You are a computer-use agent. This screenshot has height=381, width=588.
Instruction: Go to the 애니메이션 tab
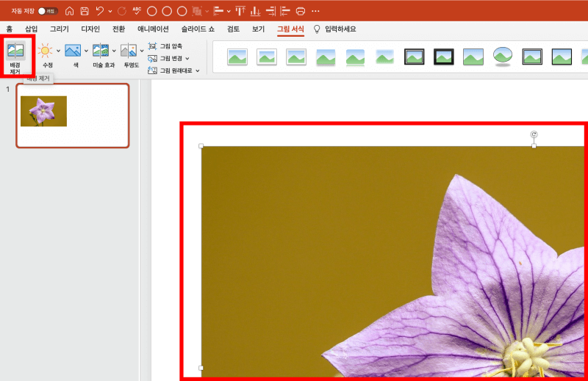point(153,29)
